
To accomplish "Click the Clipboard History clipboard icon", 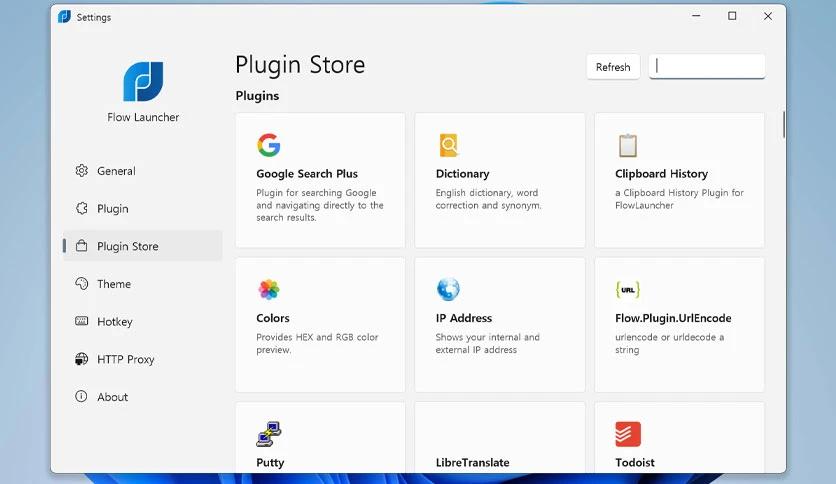I will tap(628, 145).
